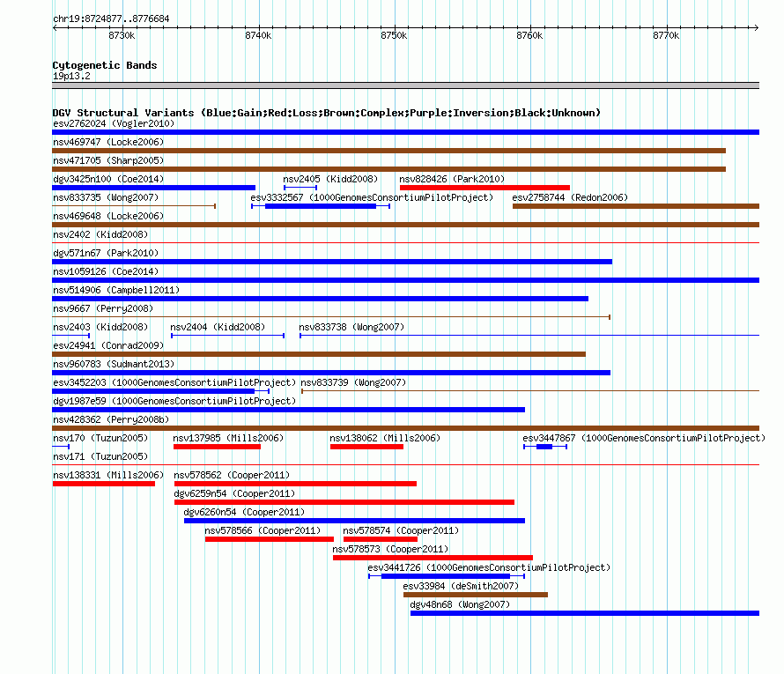Click the Cytogenetic Bands track title
This screenshot has height=674, width=784.
pos(105,65)
